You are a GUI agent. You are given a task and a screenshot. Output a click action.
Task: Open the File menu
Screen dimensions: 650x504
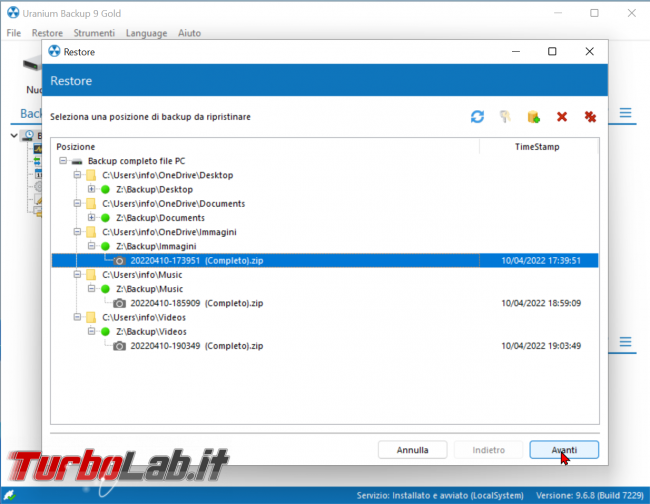14,33
